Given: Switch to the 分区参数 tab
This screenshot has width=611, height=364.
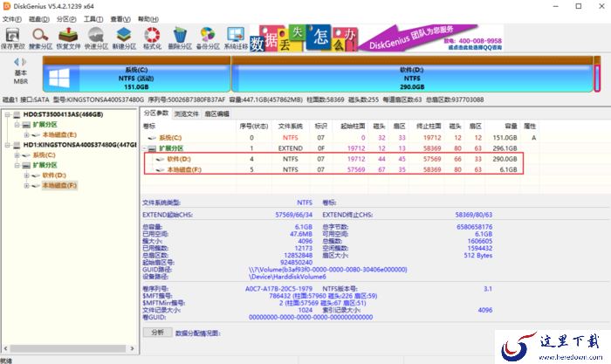Looking at the screenshot, I should 156,113.
